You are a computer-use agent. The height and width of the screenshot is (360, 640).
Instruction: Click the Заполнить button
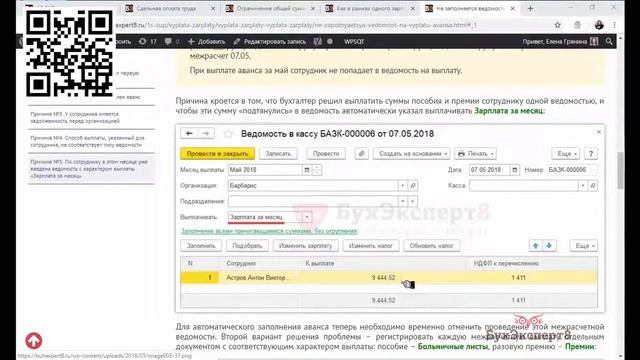[x=201, y=246]
